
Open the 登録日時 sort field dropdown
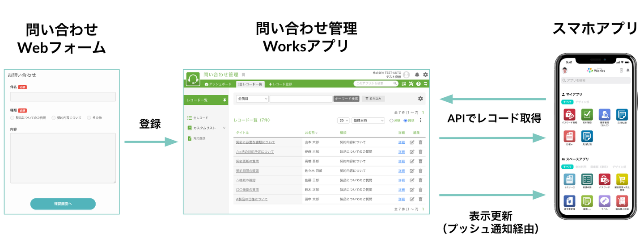(x=369, y=121)
